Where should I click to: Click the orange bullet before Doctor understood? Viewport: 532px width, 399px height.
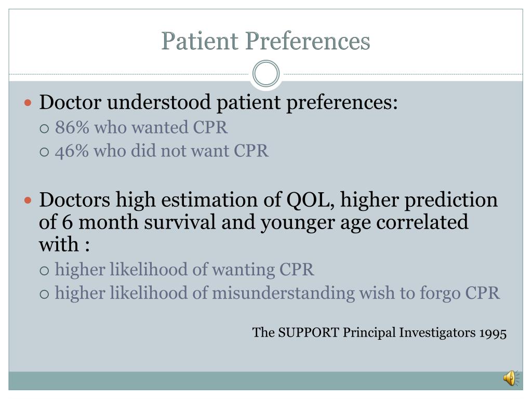click(28, 102)
